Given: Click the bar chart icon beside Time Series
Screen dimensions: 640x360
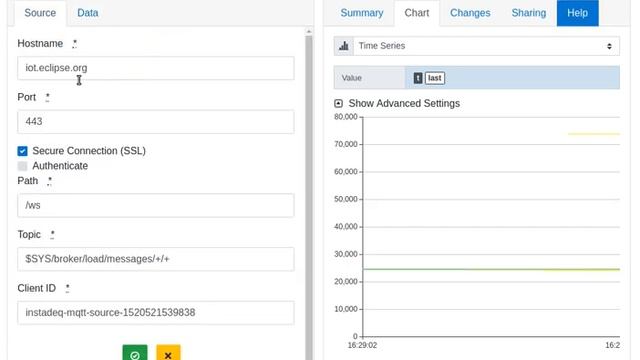Looking at the screenshot, I should pyautogui.click(x=344, y=46).
